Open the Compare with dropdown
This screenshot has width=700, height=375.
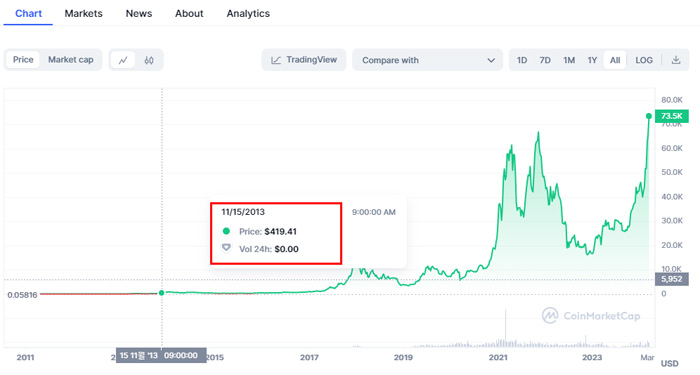(x=428, y=60)
